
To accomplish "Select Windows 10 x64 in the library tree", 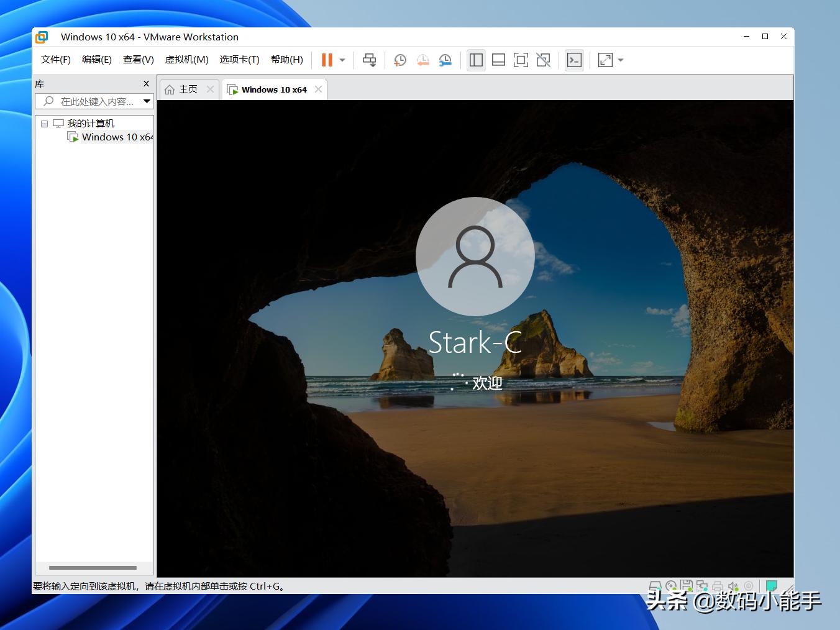I will (116, 137).
